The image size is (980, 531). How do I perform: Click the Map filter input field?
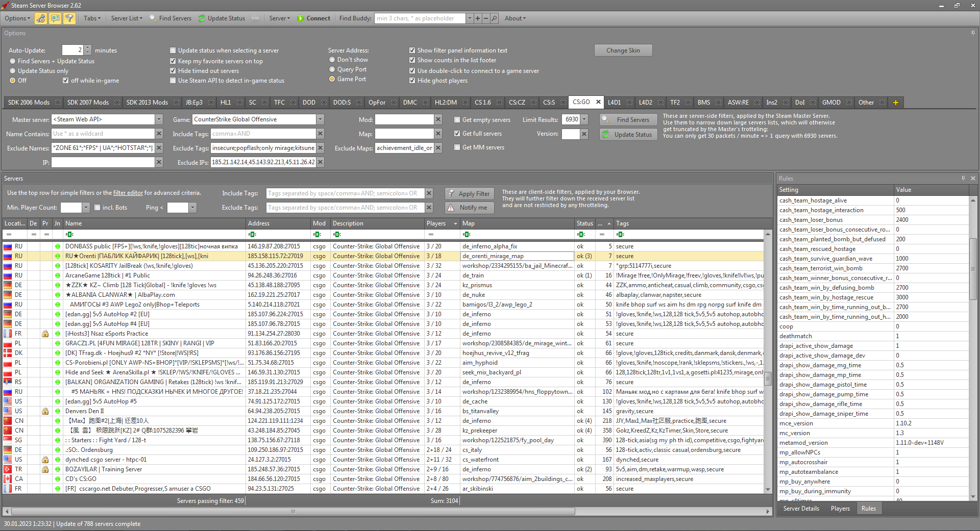(404, 134)
